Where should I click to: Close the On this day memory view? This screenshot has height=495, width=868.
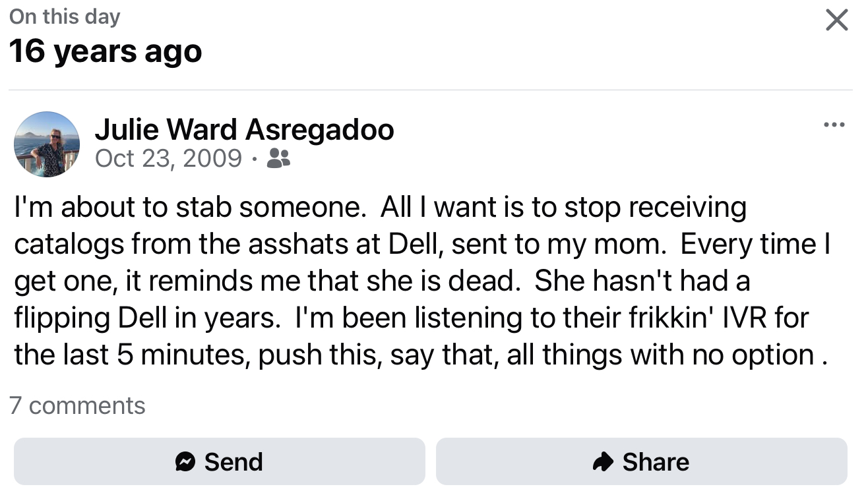coord(836,21)
